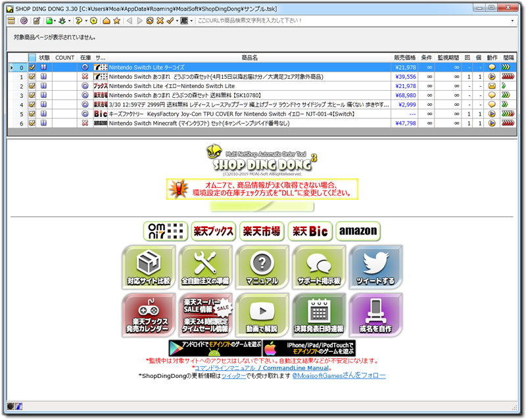Click the 監視期間 column header

pos(448,58)
